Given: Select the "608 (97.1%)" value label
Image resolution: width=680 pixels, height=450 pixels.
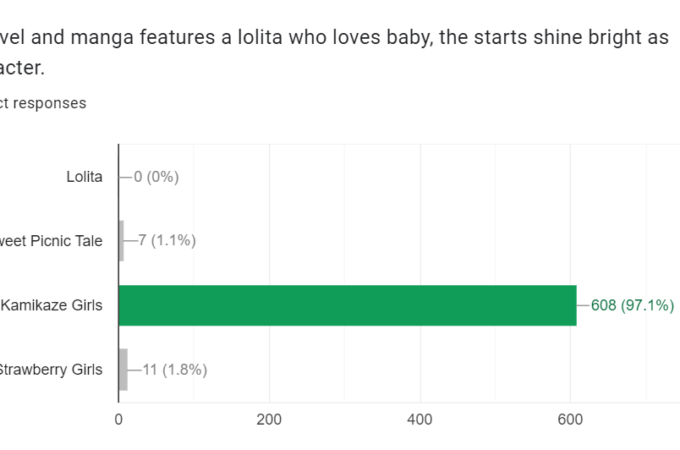Looking at the screenshot, I should click(633, 305).
